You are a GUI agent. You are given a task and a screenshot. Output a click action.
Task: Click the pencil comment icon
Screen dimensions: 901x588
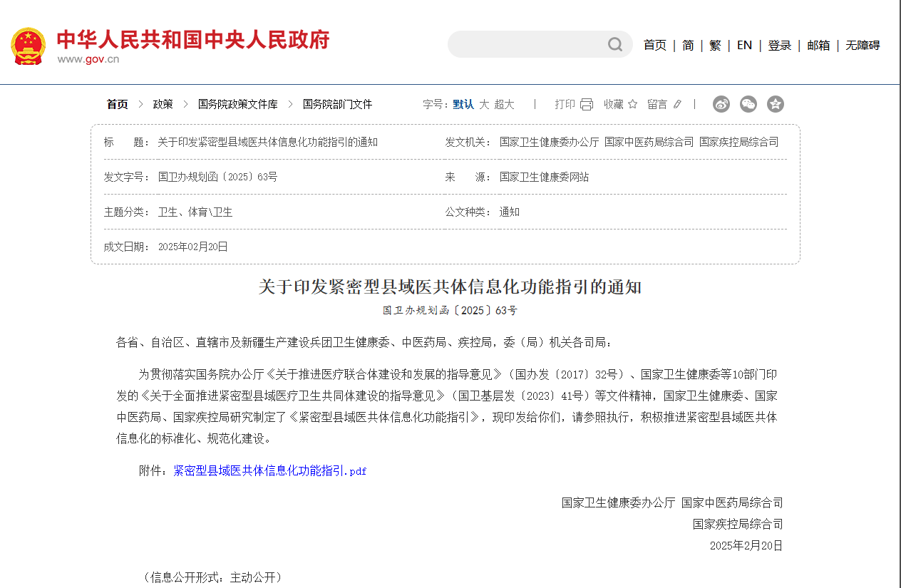[677, 105]
